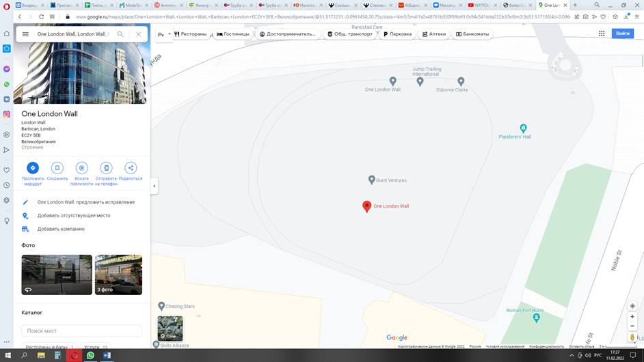Search nearby using the nearby icon

(82, 168)
